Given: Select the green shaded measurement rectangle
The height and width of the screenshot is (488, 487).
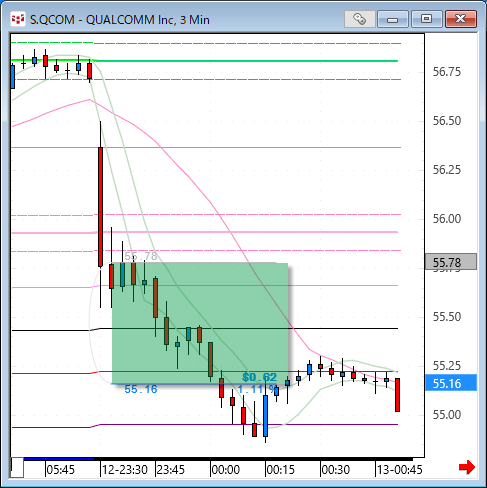Looking at the screenshot, I should pos(200,323).
